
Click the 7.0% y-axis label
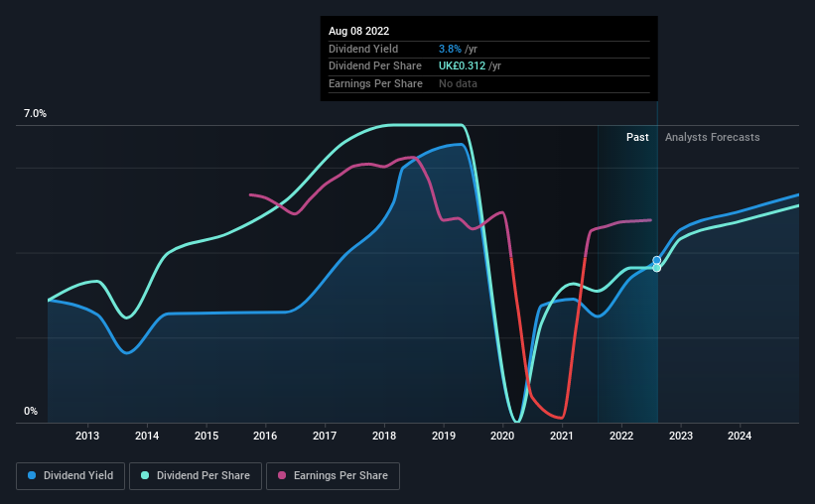(x=35, y=114)
